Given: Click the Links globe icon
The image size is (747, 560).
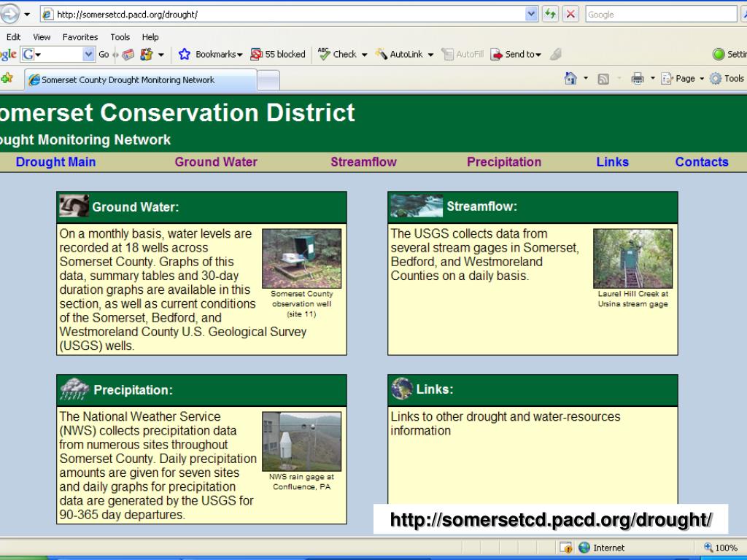Looking at the screenshot, I should [402, 389].
